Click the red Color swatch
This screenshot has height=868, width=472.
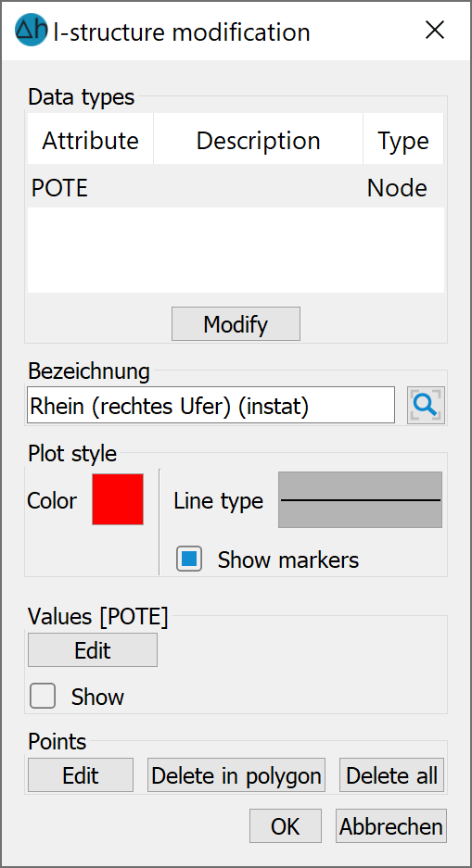tap(118, 499)
